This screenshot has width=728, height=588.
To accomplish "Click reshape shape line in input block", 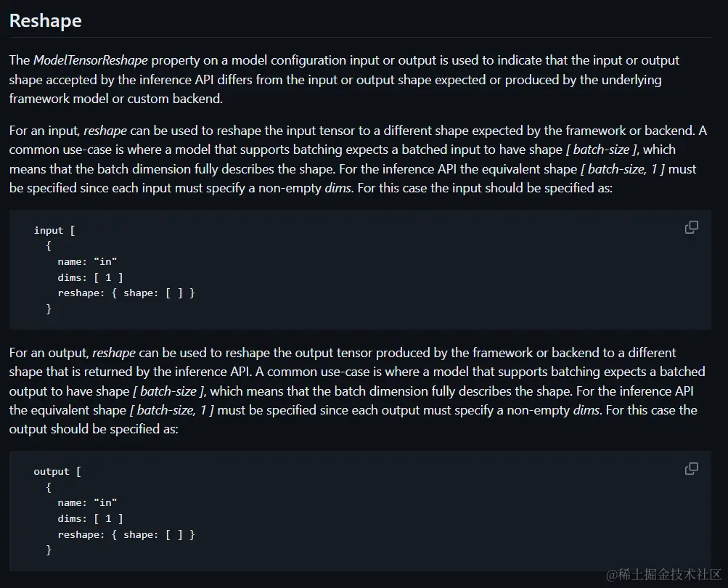I will click(x=126, y=293).
